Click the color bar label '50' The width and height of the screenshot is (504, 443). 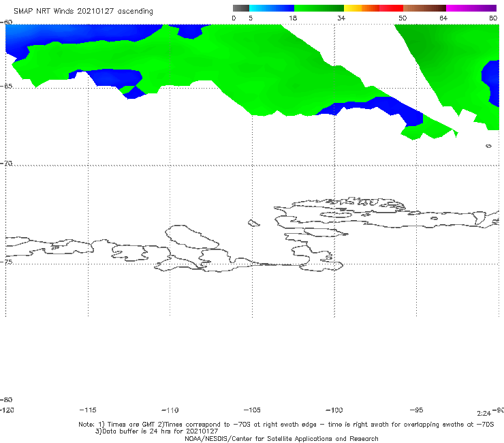click(403, 18)
